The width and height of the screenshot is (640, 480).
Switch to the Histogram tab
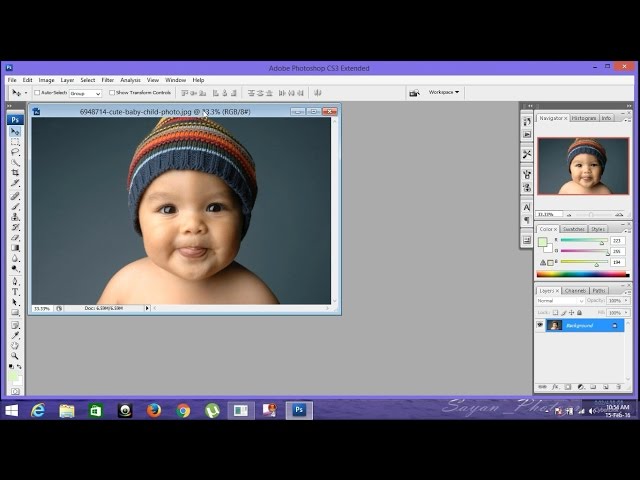584,118
